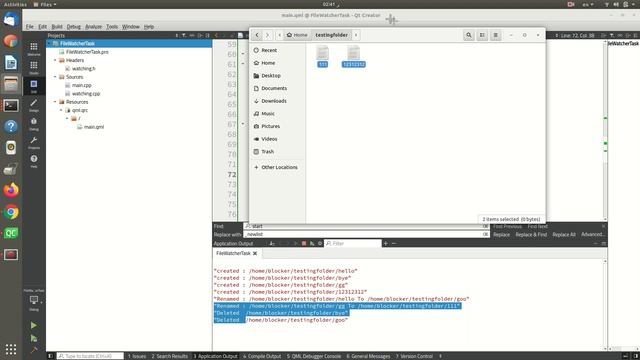Toggle the left sidebar in status bar
The height and width of the screenshot is (360, 640).
tap(51, 356)
